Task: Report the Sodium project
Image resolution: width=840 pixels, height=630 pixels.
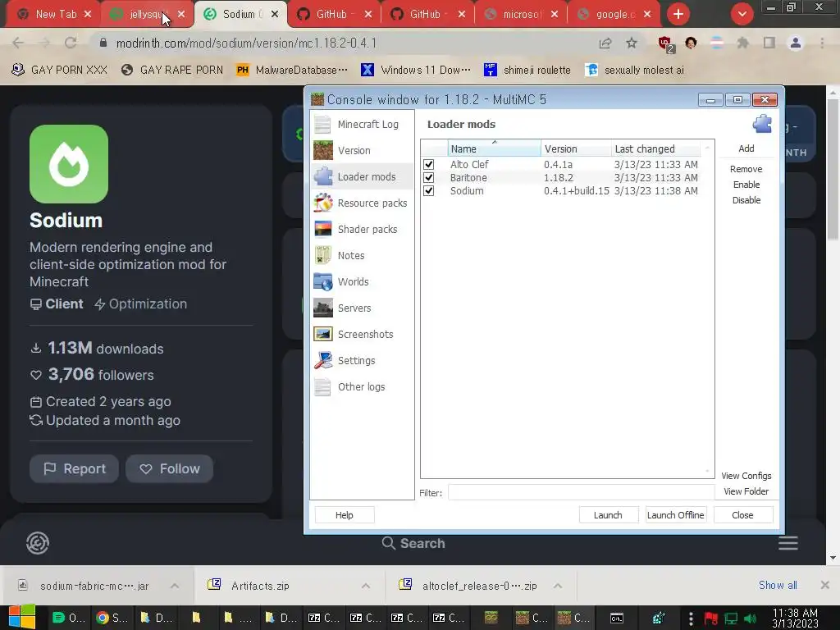Action: (x=74, y=468)
